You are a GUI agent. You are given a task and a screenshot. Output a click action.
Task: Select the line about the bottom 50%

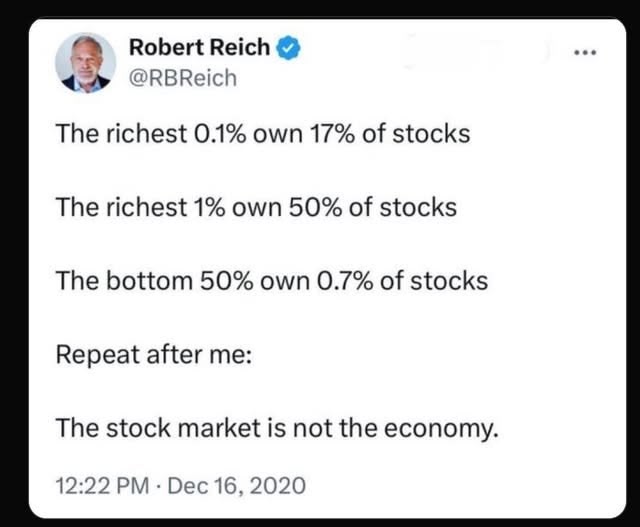click(272, 281)
